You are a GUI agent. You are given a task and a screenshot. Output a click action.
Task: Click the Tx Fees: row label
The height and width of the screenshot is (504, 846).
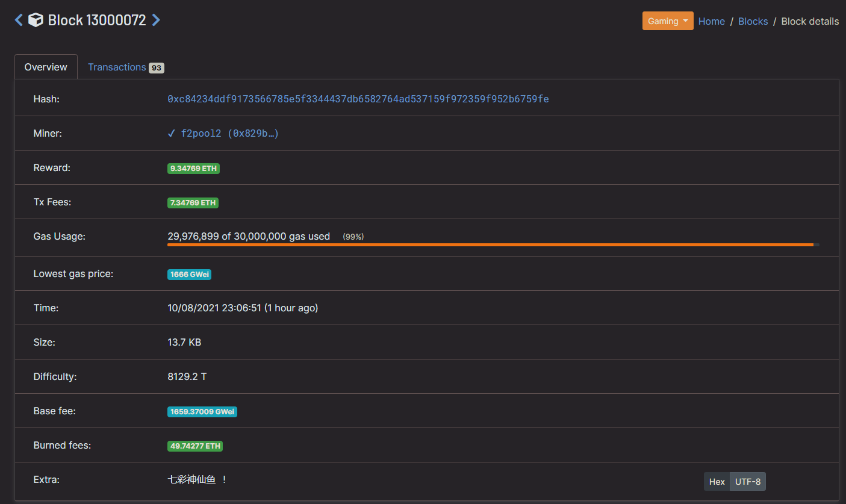tap(52, 202)
